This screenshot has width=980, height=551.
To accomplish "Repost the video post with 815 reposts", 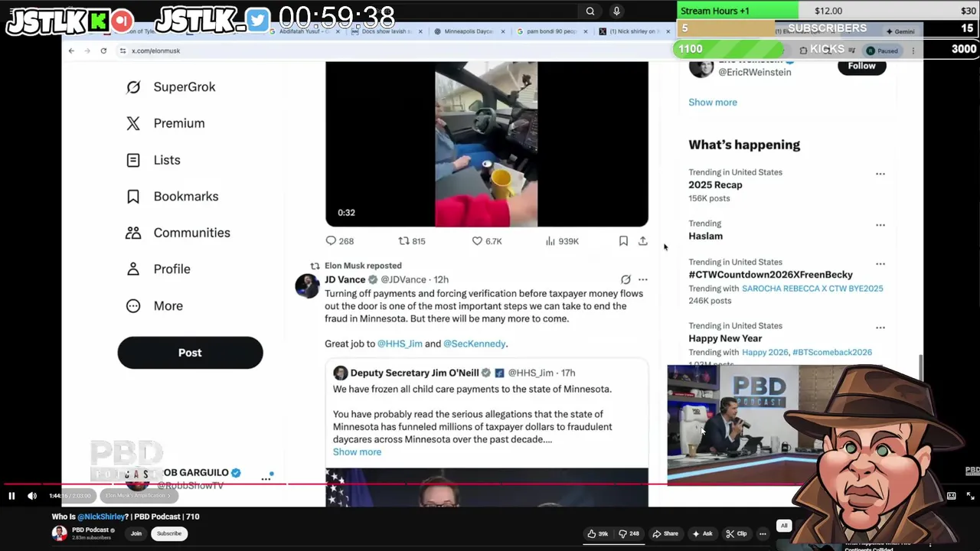I will [x=412, y=241].
